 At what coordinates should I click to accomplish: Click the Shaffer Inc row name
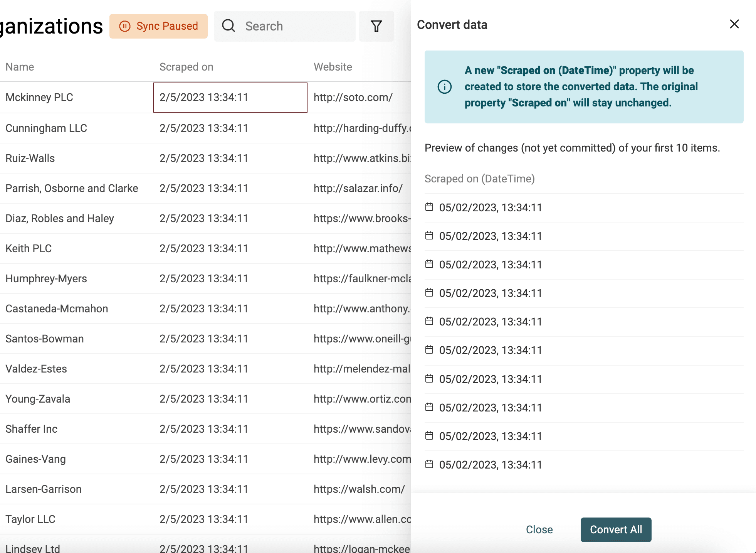(x=32, y=429)
